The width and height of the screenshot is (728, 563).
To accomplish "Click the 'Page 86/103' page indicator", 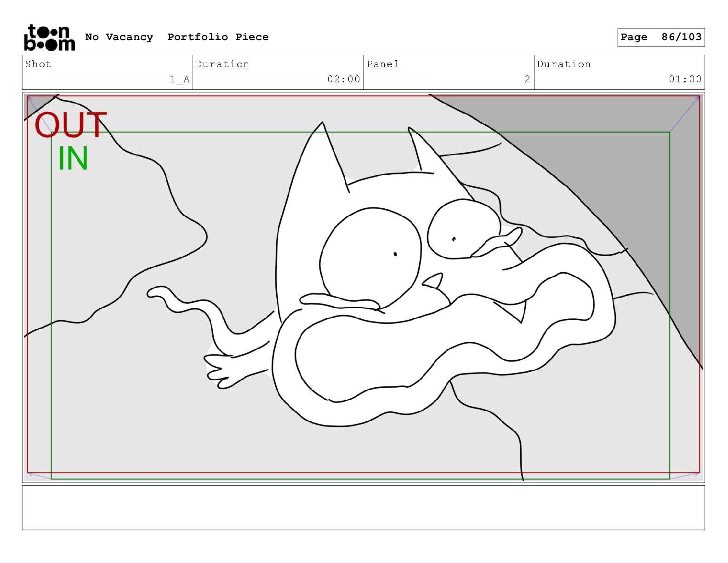I will (661, 37).
